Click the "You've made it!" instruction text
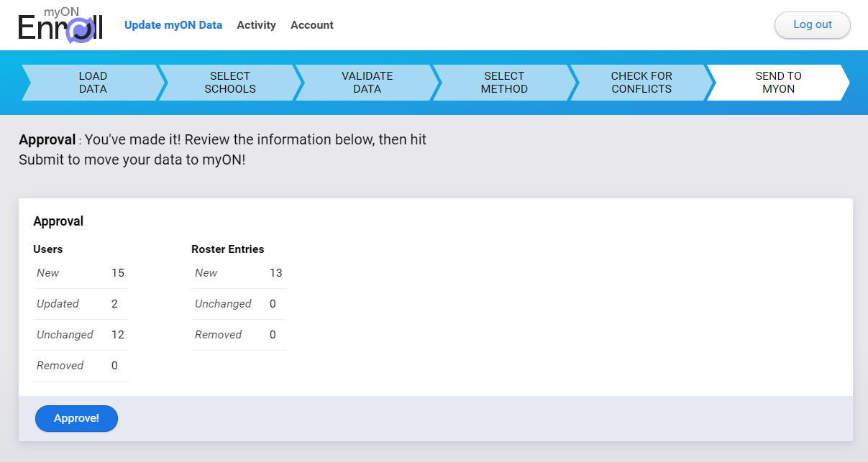Viewport: 868px width, 462px height. (223, 149)
